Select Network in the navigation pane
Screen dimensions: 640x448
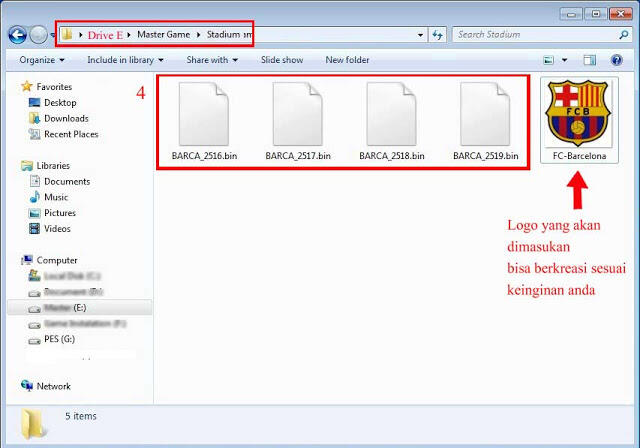[53, 386]
